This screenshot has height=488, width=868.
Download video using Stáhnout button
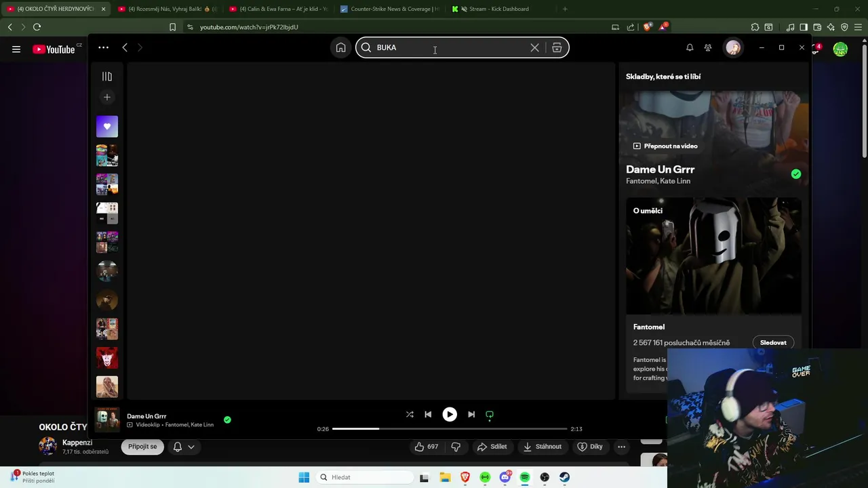click(x=542, y=447)
